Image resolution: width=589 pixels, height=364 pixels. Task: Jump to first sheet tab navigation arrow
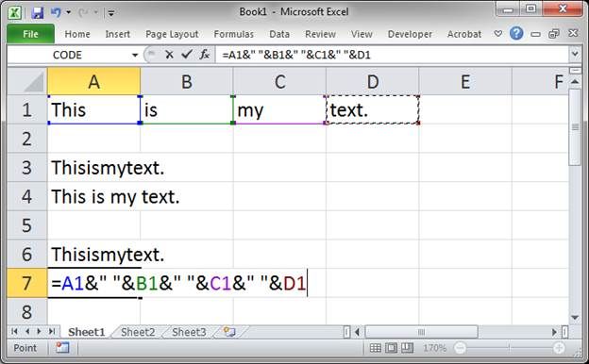pos(15,331)
